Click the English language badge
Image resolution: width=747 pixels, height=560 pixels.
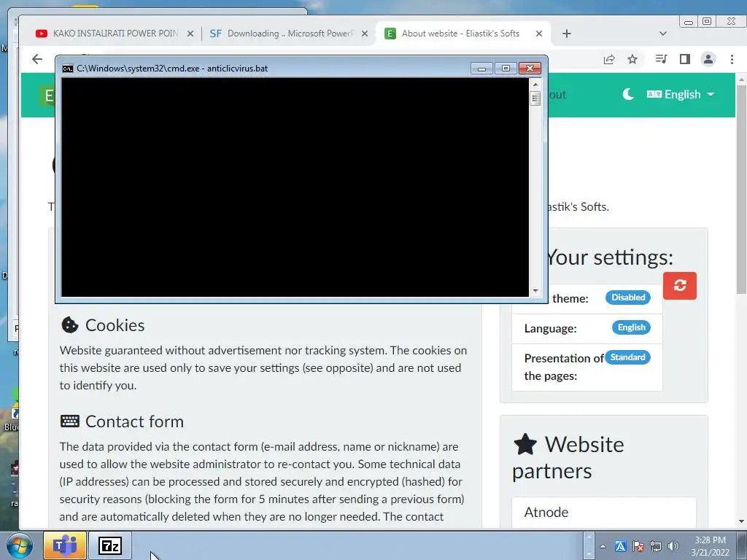631,327
